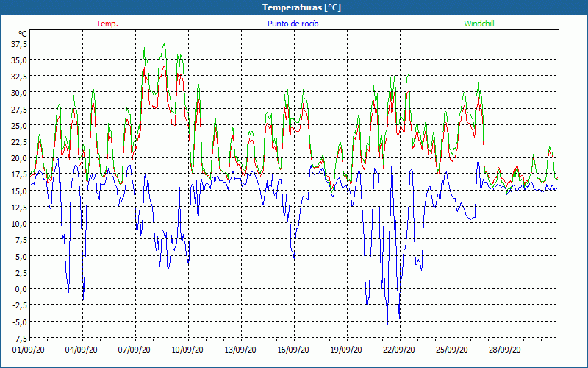Click the 32,5 y-axis value

(19, 77)
